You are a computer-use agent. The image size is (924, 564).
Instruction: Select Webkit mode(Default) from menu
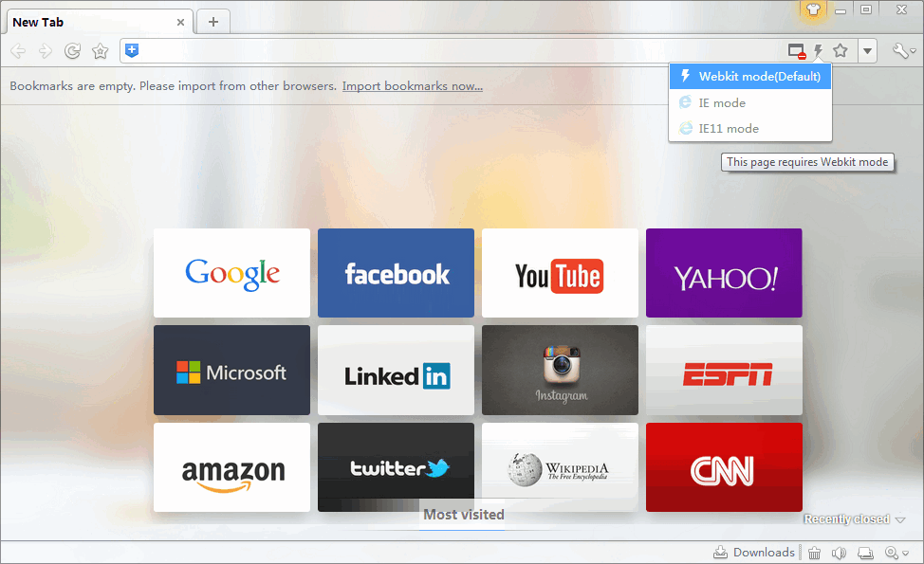tap(750, 77)
